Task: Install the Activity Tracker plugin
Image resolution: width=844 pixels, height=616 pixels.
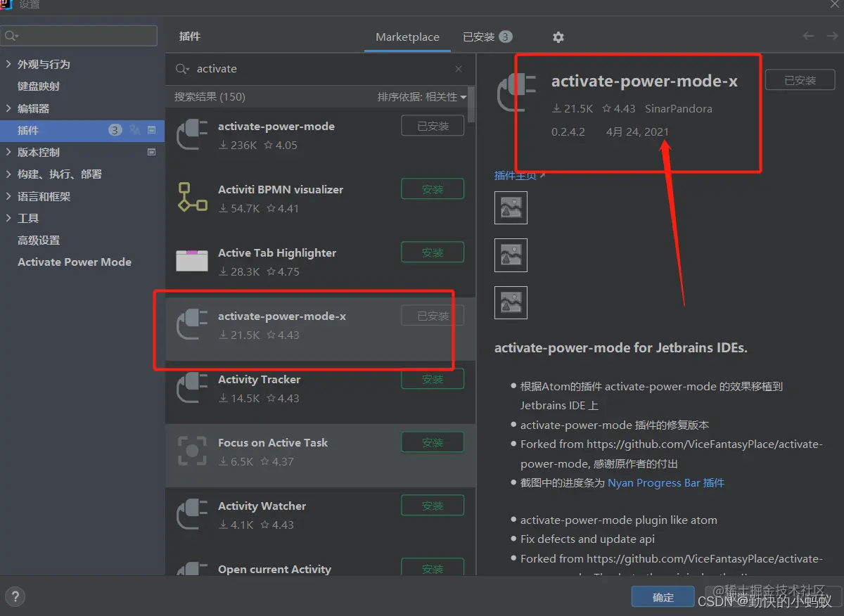Action: 433,379
